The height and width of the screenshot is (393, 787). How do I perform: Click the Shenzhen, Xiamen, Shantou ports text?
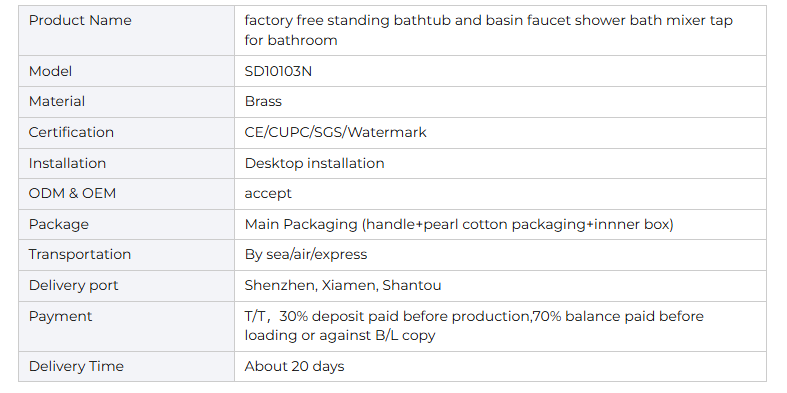pos(343,286)
